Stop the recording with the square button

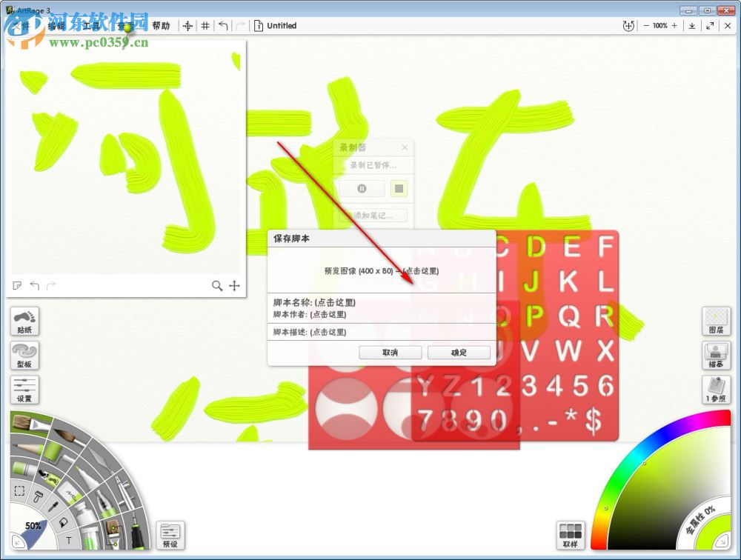pos(399,188)
